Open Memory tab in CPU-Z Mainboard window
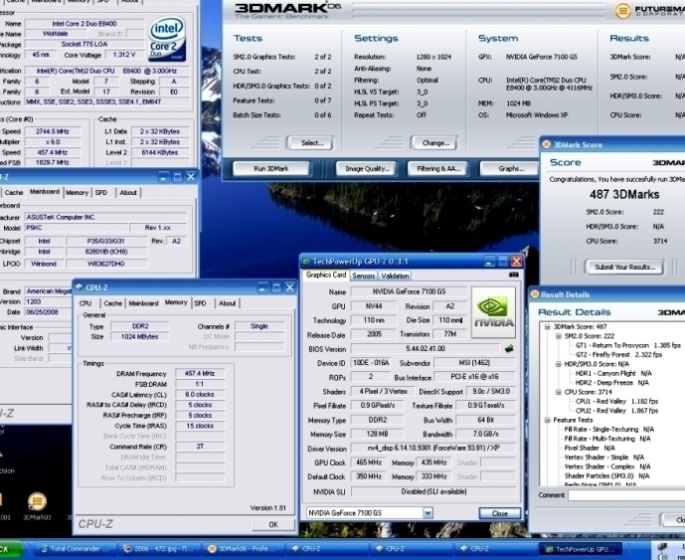 tap(77, 193)
